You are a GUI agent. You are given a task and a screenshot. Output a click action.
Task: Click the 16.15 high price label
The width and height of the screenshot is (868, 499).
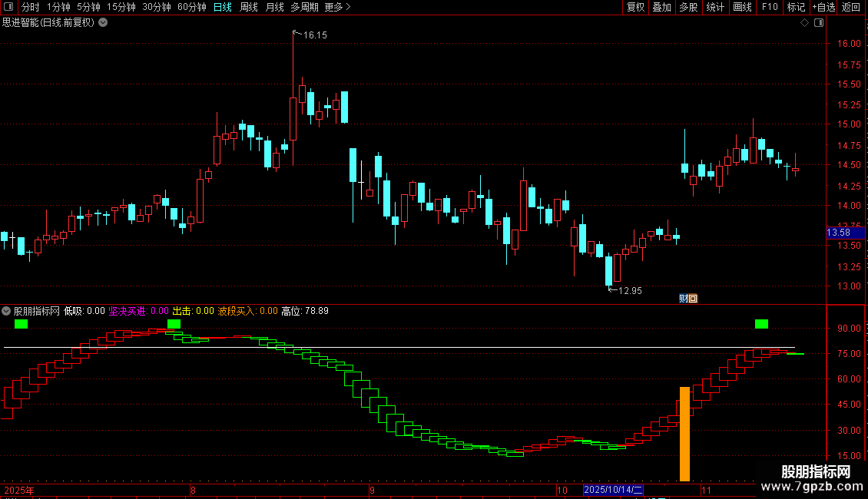point(315,35)
